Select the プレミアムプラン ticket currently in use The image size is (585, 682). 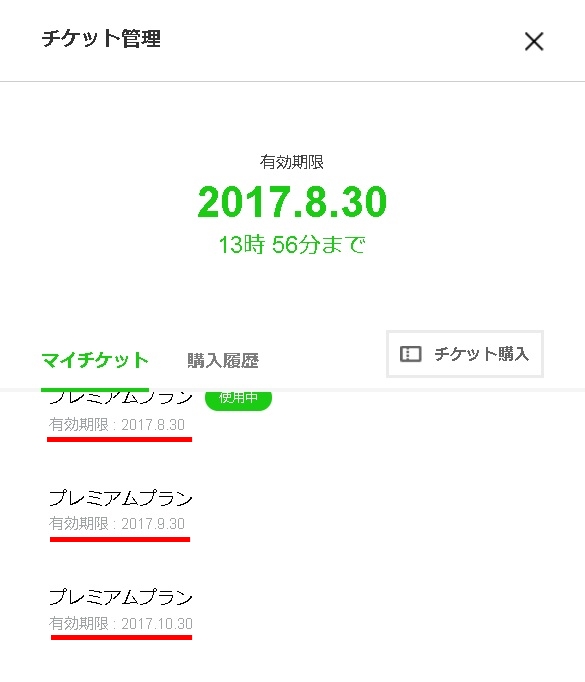tap(120, 398)
